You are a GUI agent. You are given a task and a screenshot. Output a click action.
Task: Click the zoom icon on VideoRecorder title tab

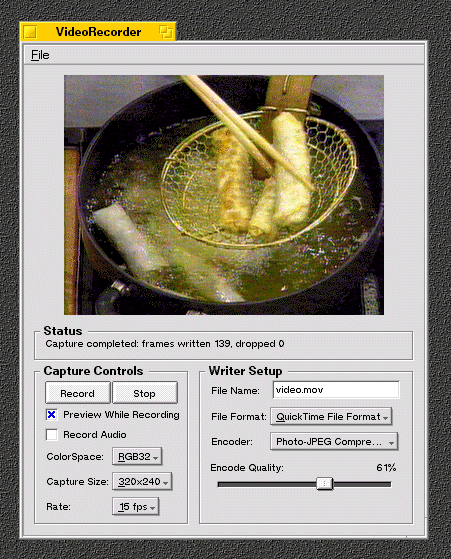pos(166,32)
